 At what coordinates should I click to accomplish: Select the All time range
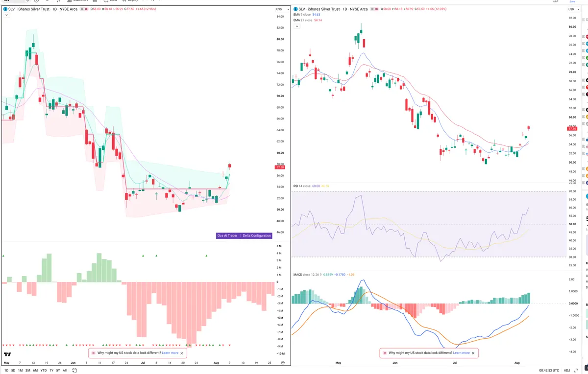[65, 370]
